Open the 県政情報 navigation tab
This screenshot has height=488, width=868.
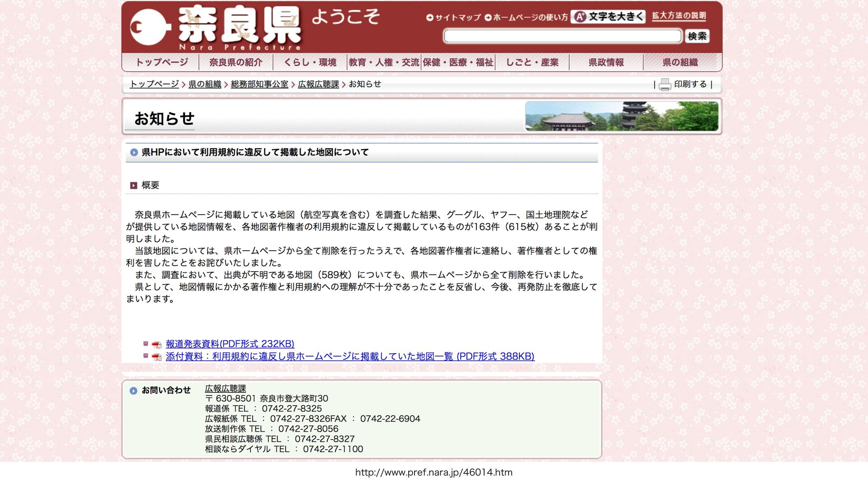[x=606, y=62]
